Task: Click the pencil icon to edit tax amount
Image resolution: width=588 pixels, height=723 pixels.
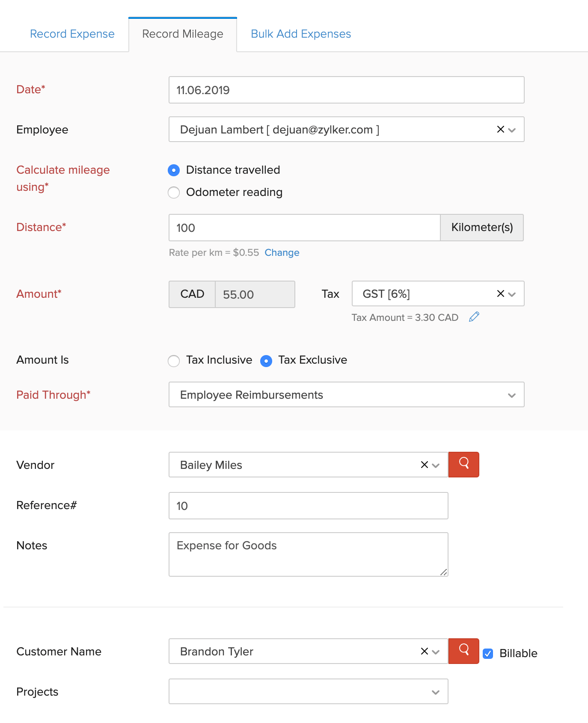Action: tap(474, 317)
